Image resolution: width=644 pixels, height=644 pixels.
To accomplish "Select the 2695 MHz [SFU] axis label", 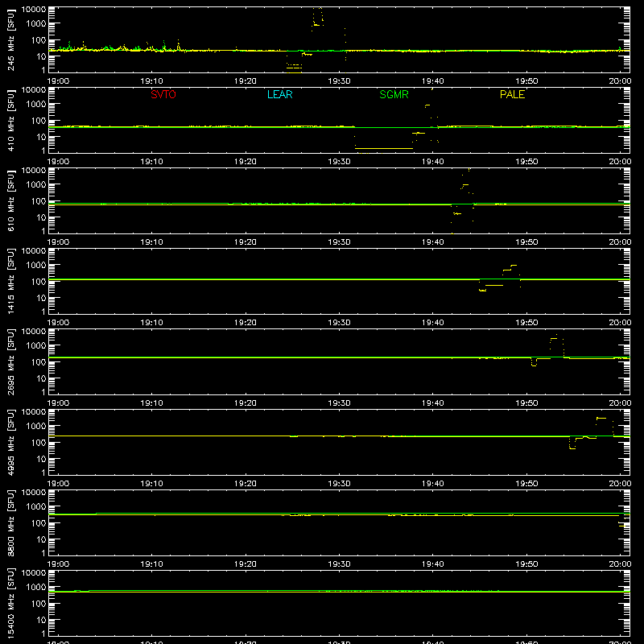I will (x=10, y=361).
